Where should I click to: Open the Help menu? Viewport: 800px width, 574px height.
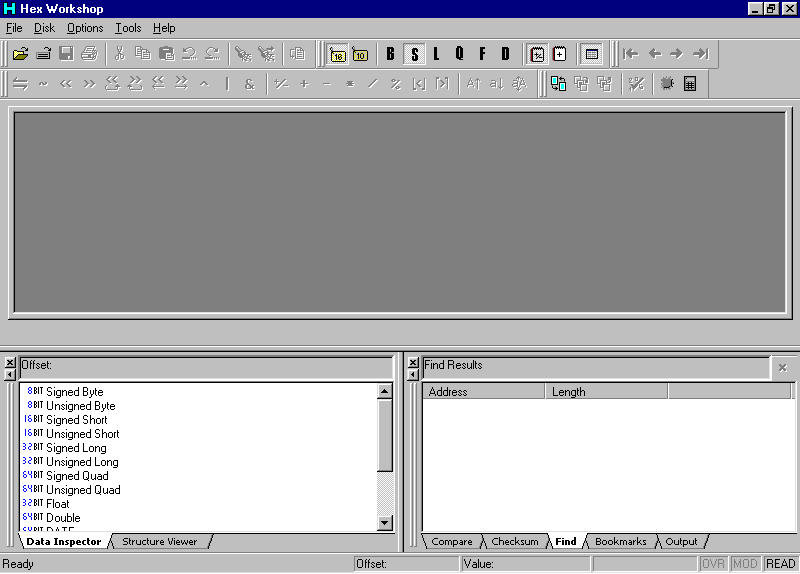click(164, 28)
